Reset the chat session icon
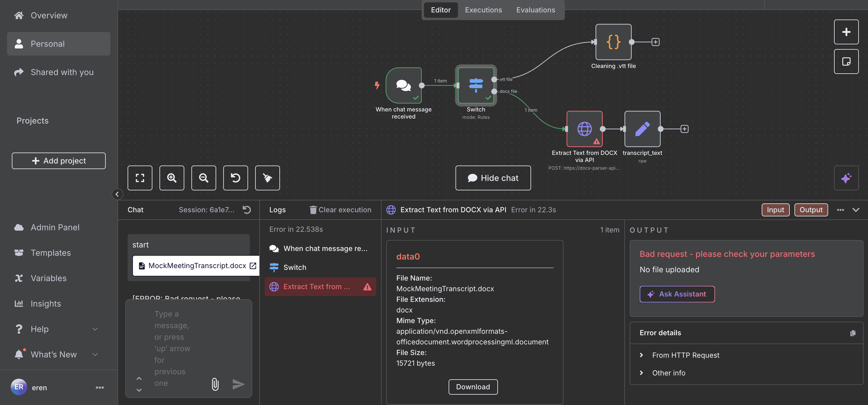The image size is (868, 405). (x=247, y=210)
